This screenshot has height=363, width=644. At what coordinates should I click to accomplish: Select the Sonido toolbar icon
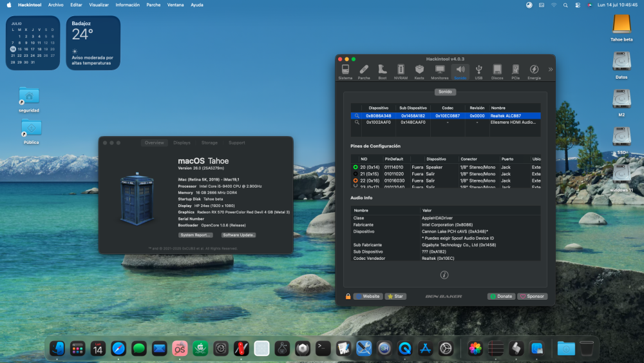pyautogui.click(x=460, y=72)
